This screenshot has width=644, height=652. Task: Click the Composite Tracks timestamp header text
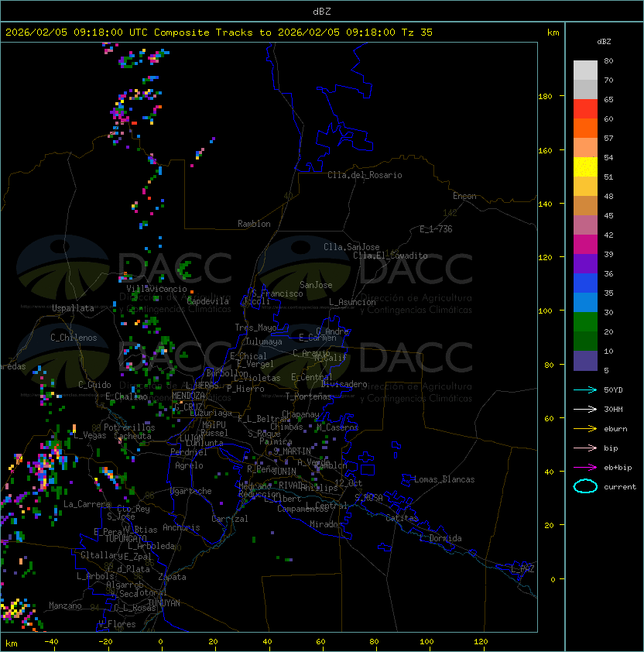[219, 33]
